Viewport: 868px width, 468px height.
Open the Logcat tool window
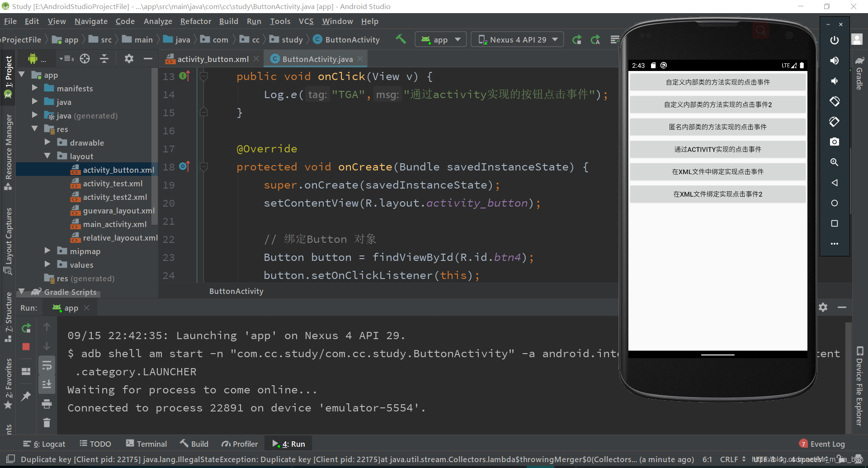click(x=44, y=444)
